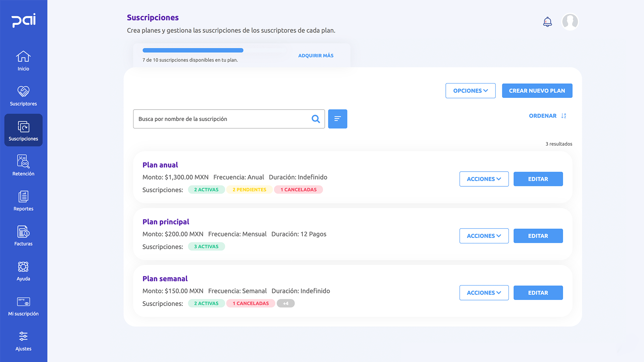This screenshot has width=644, height=362.
Task: Click '7 de 10 suscripciones disponibles' text
Action: tap(190, 60)
